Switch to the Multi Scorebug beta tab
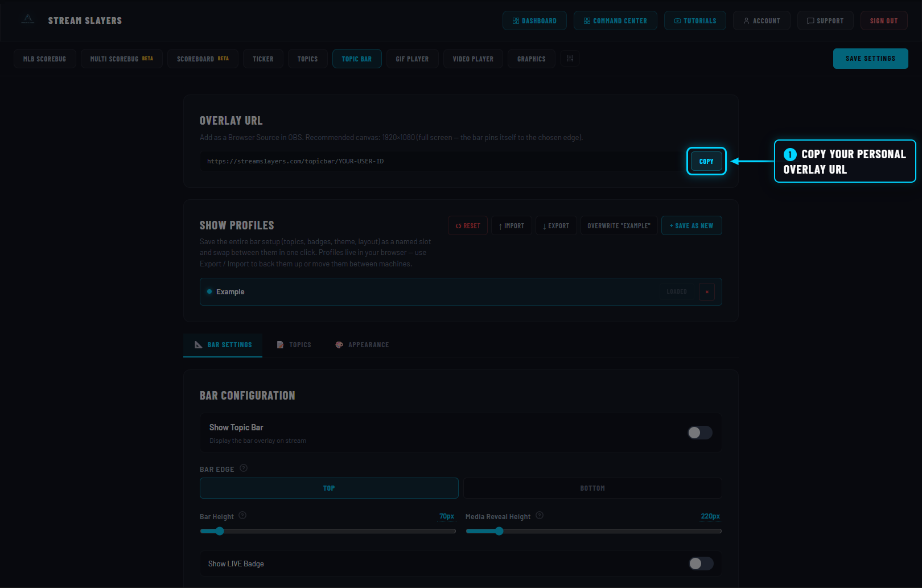This screenshot has height=588, width=922. tap(122, 59)
